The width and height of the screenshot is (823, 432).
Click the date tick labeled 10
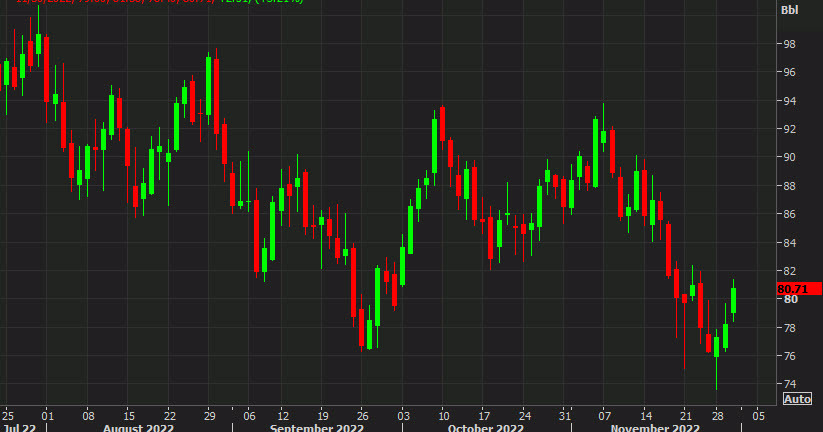(x=444, y=416)
